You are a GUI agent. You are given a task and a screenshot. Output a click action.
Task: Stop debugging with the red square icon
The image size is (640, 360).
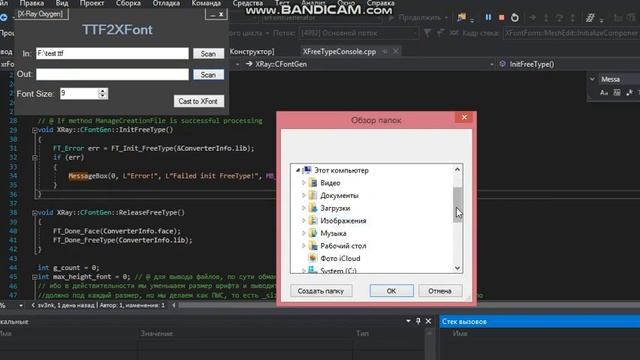pyautogui.click(x=502, y=18)
